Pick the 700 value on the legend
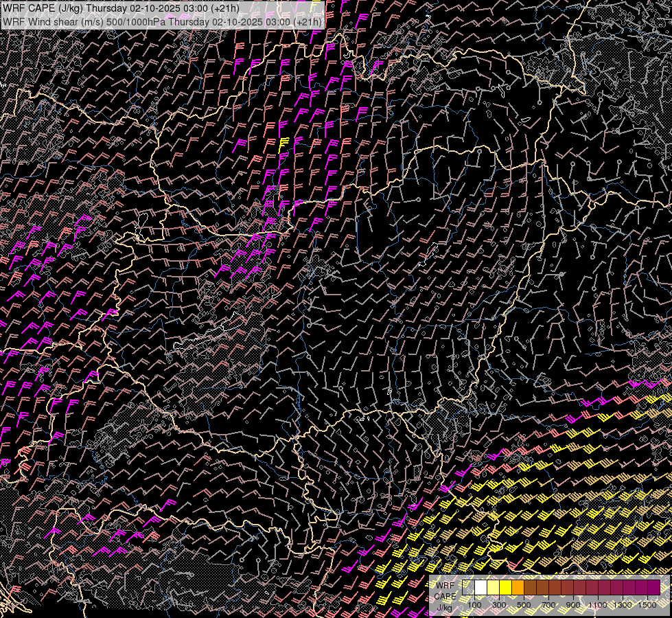Viewport: 672px width, 618px height. [x=549, y=605]
